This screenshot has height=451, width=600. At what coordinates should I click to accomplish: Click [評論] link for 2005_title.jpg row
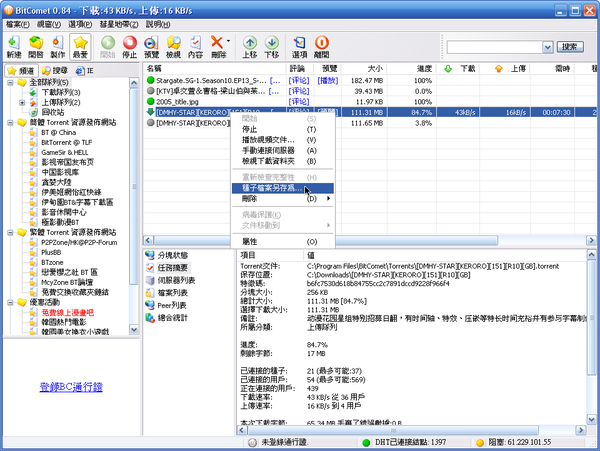point(298,102)
